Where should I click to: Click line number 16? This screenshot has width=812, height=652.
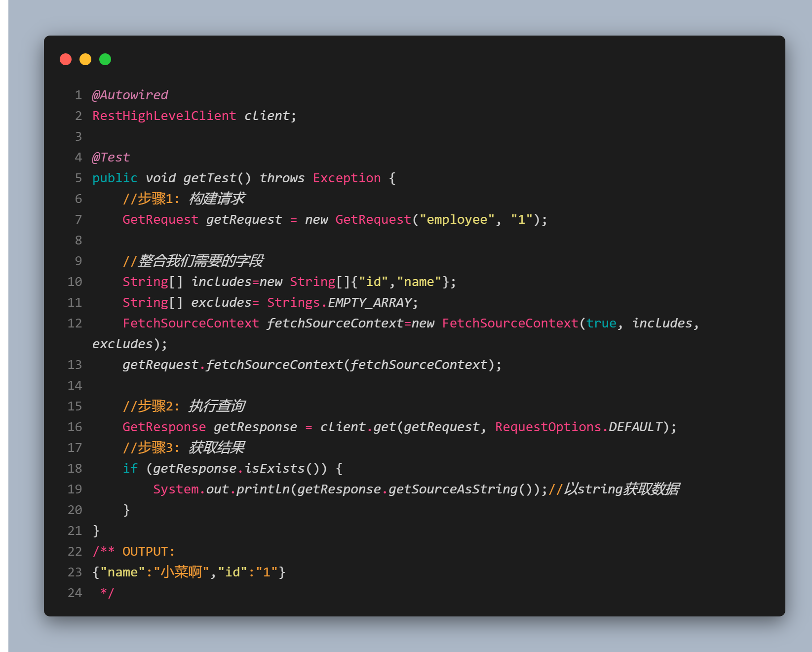pyautogui.click(x=75, y=427)
